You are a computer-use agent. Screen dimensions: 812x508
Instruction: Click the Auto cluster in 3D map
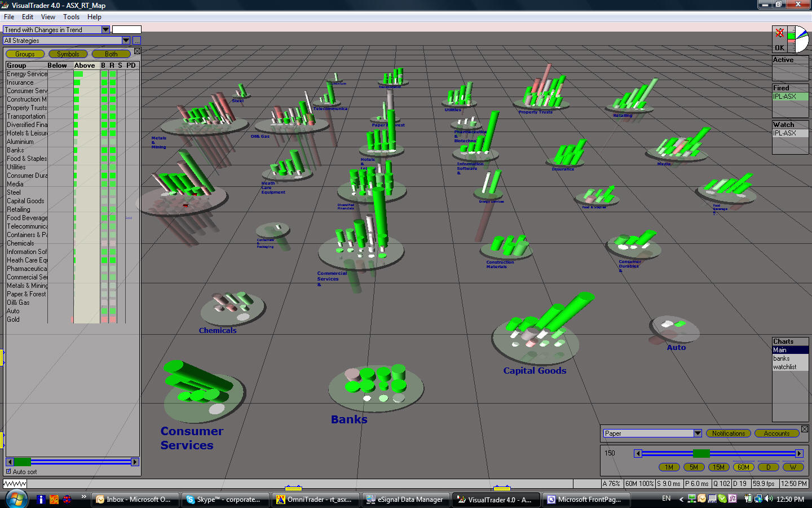[x=674, y=329]
